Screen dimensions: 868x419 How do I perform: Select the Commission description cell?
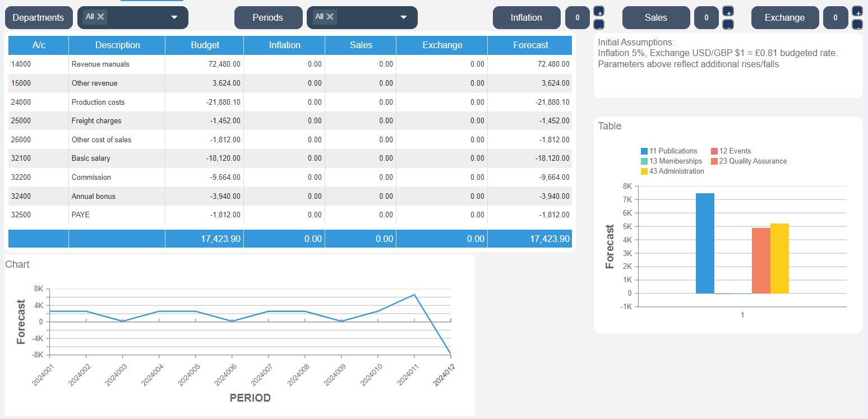click(x=117, y=178)
